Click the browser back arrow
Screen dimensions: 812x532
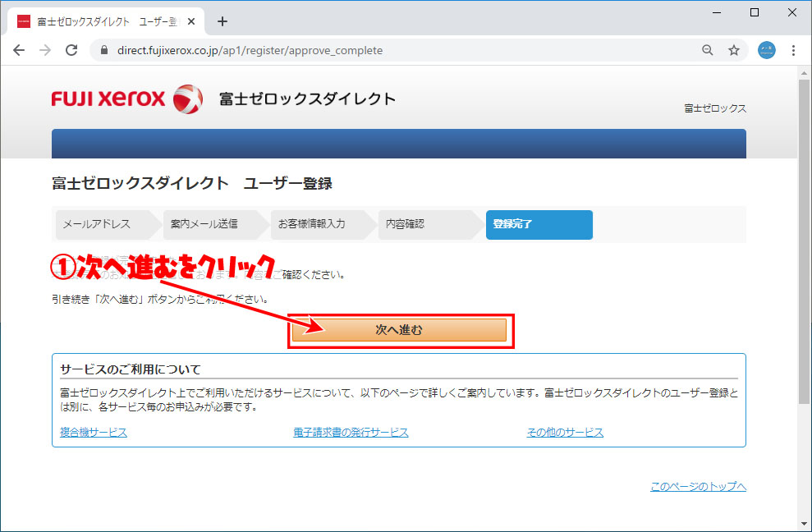19,50
